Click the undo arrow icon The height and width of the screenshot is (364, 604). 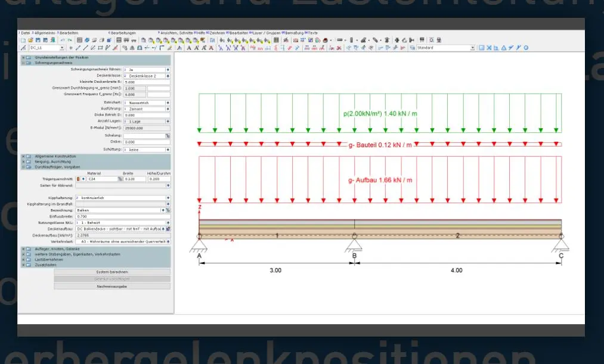[x=63, y=40]
